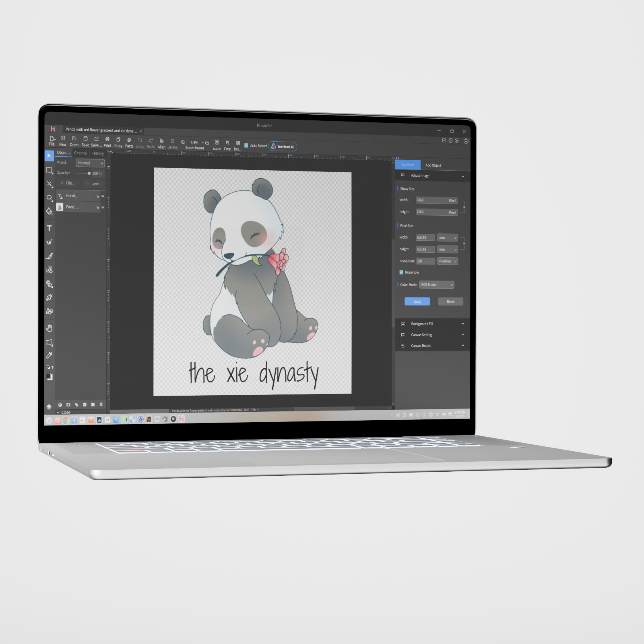Viewport: 644px width, 644px height.
Task: Hide the 'Pand...' image layer
Action: (x=103, y=207)
